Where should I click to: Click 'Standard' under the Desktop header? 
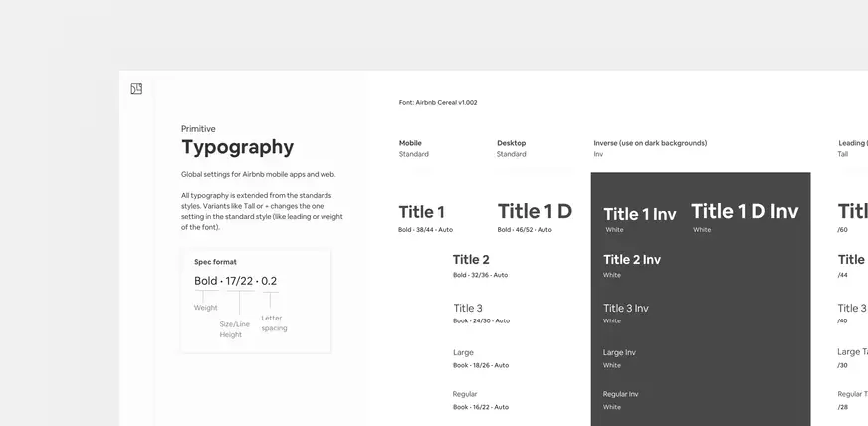point(512,154)
